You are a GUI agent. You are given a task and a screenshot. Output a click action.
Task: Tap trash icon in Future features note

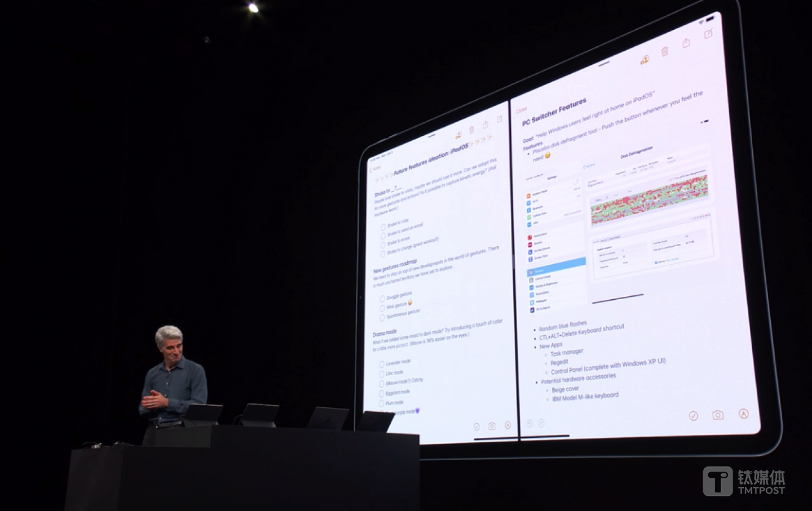tap(471, 130)
